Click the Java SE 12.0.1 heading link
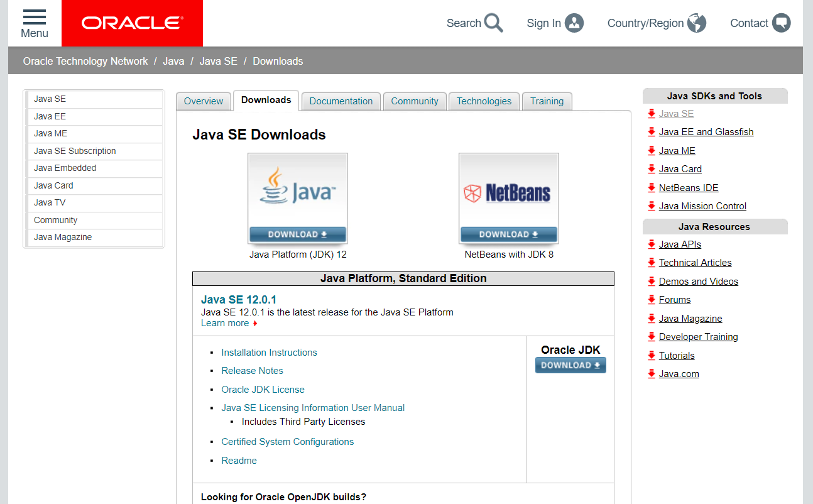 239,300
